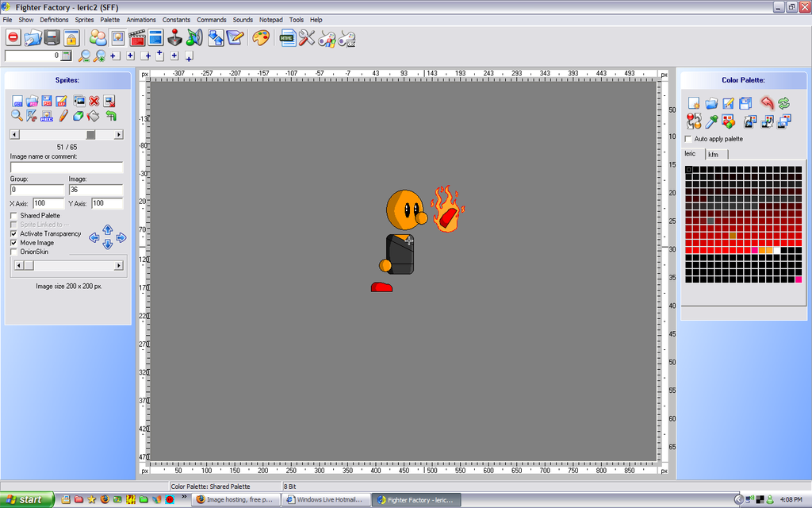Switch to the kfm palette tab
The width and height of the screenshot is (812, 508).
pyautogui.click(x=713, y=154)
